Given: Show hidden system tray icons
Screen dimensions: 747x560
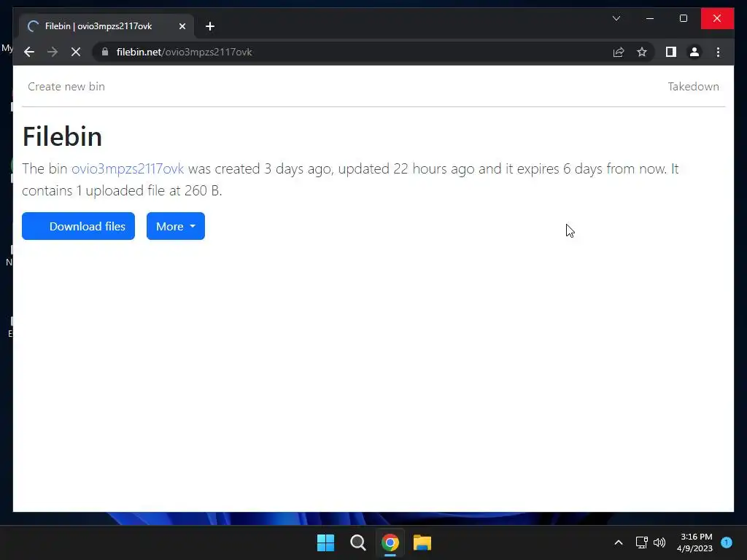Looking at the screenshot, I should (x=619, y=542).
